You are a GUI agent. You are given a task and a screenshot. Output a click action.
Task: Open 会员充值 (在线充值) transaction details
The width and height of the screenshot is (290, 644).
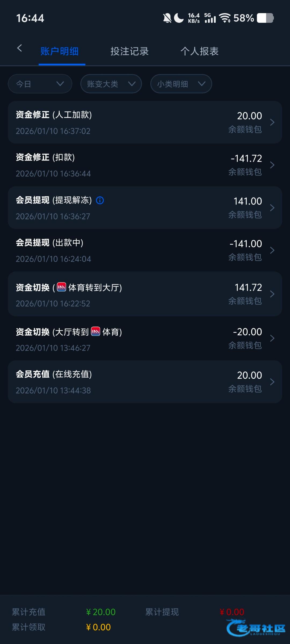[x=145, y=382]
